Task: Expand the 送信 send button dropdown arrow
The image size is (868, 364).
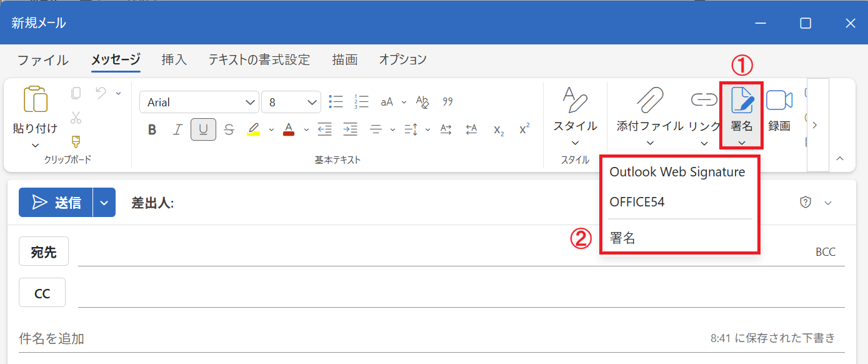Action: [104, 202]
